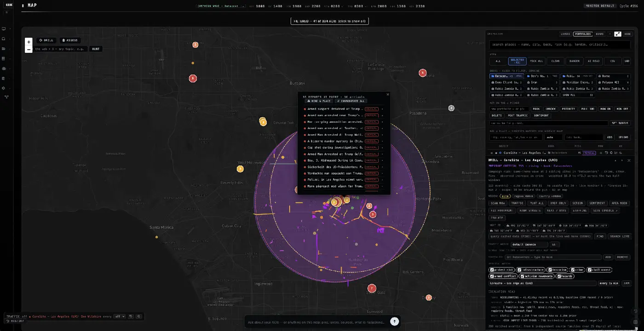Send the map question with the arrow button
The image size is (644, 331).
394,322
